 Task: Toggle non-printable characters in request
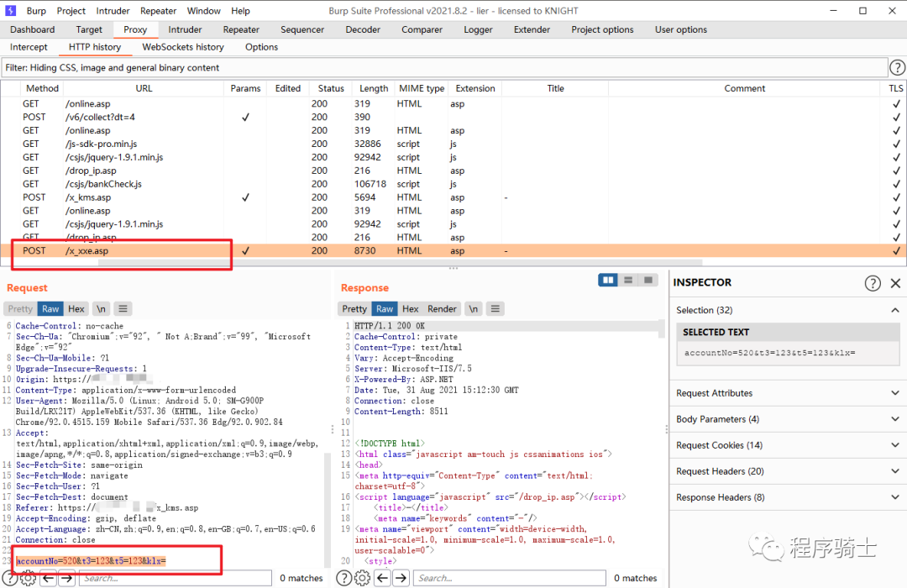point(100,309)
